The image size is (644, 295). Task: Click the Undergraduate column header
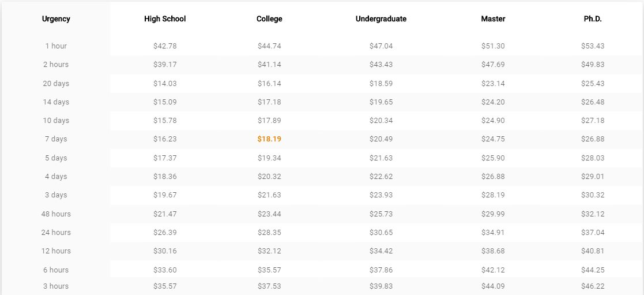[381, 19]
